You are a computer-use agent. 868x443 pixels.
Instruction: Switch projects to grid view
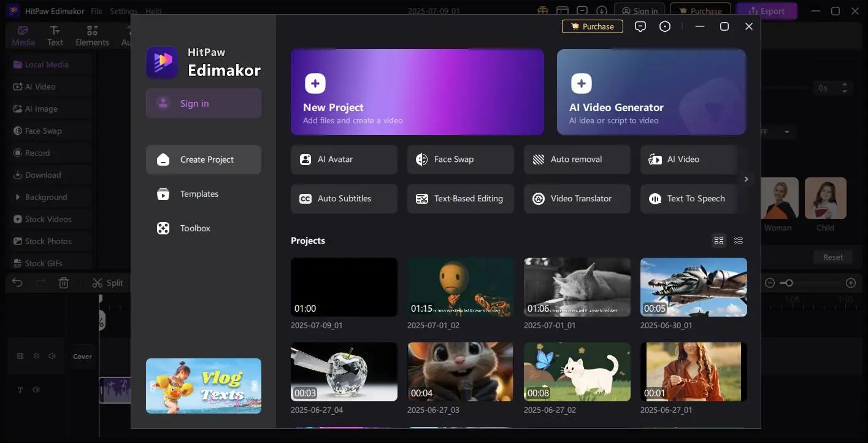[719, 241]
